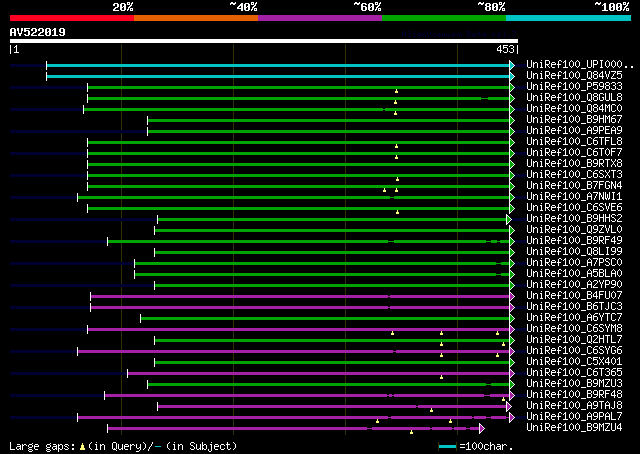Click the green ~80% identity legend segment
This screenshot has height=454, width=640.
click(x=444, y=18)
